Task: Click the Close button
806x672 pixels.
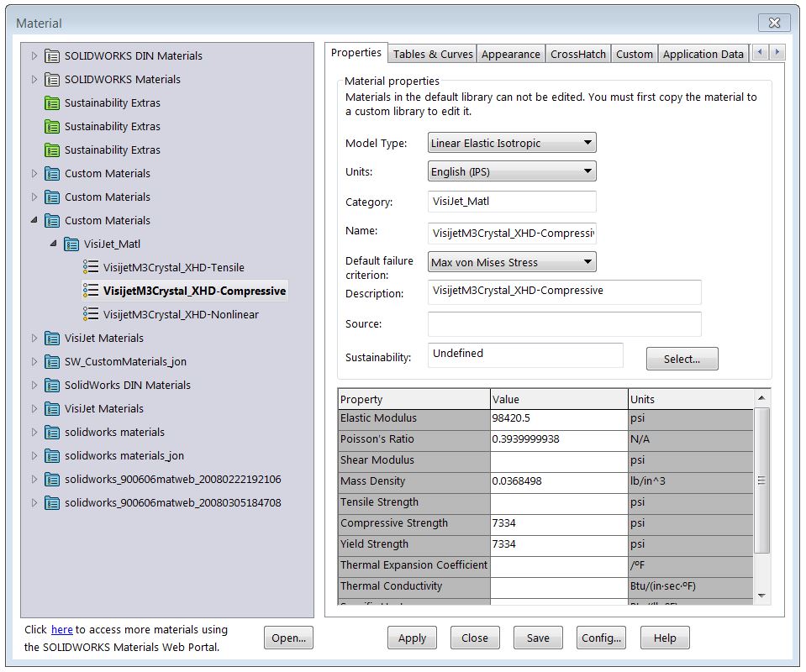Action: [x=475, y=638]
